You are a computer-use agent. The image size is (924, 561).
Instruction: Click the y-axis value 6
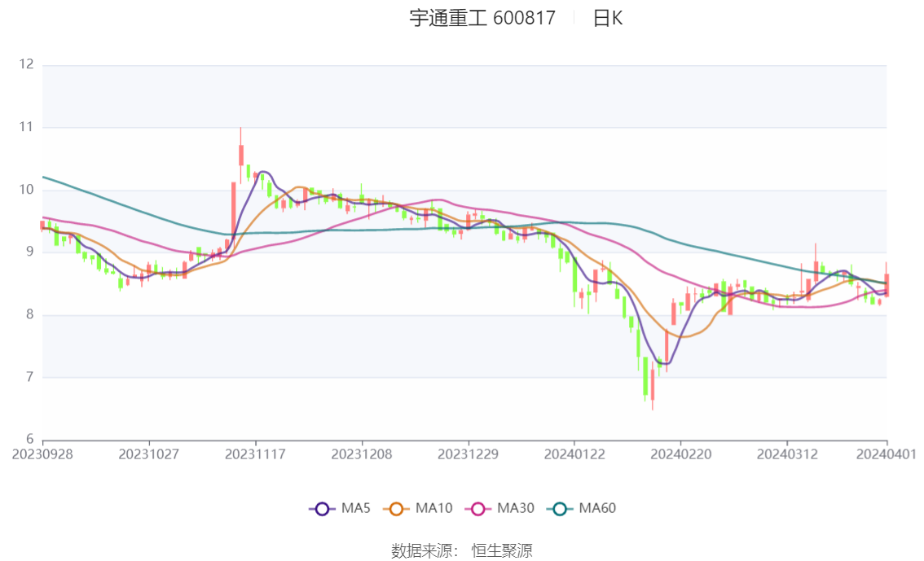[32, 440]
